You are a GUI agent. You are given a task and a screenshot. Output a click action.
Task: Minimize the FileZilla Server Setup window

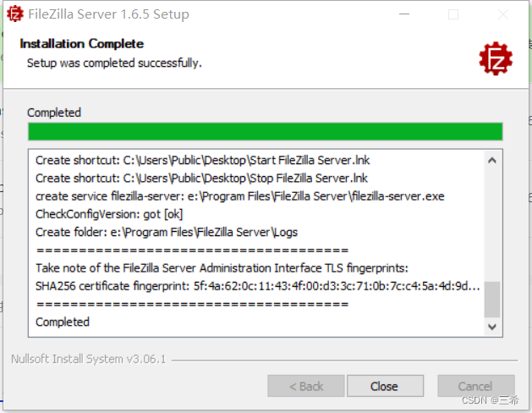click(404, 14)
